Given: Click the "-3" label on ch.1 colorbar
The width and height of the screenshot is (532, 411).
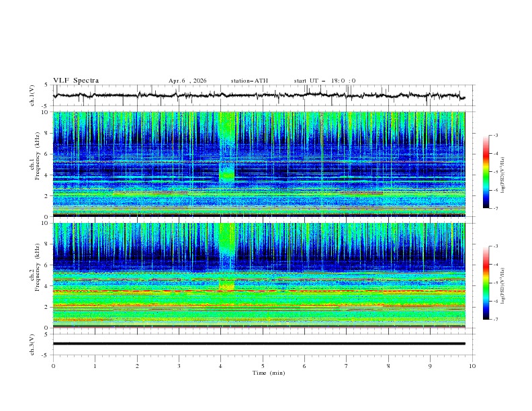Looking at the screenshot, I should (x=496, y=135).
